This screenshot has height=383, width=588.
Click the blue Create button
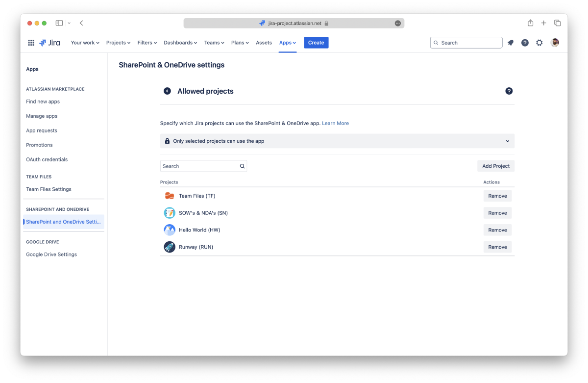click(x=316, y=43)
